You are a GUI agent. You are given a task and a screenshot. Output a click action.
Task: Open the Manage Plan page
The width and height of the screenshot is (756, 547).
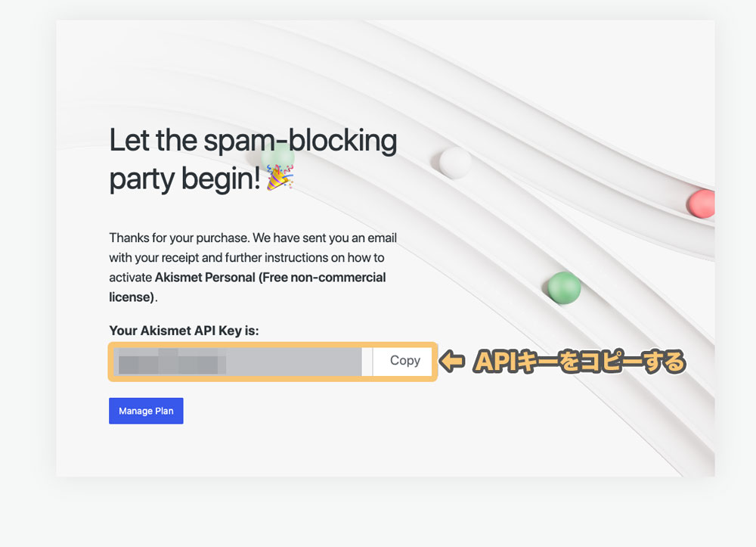click(x=146, y=411)
